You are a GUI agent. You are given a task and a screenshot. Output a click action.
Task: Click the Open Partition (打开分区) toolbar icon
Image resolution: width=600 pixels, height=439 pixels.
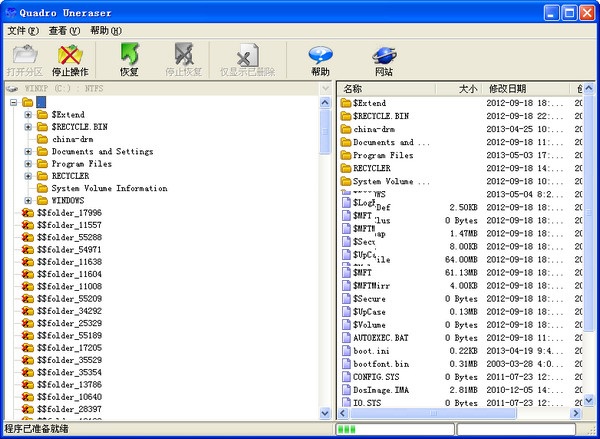[24, 55]
